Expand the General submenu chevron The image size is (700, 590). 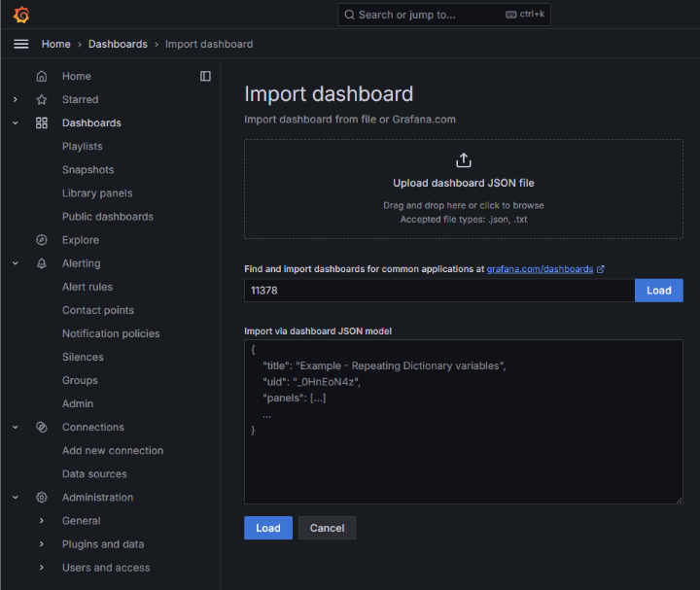(x=42, y=521)
